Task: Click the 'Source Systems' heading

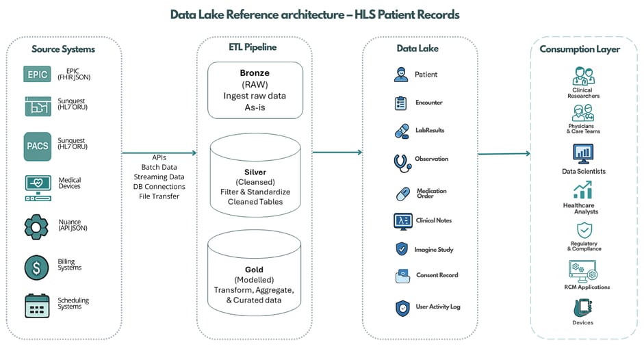Action: 63,49
